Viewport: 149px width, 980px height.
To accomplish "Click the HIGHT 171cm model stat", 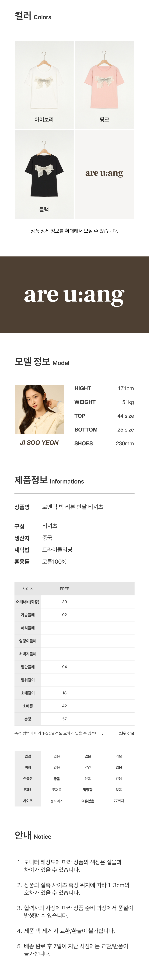I will pos(104,388).
